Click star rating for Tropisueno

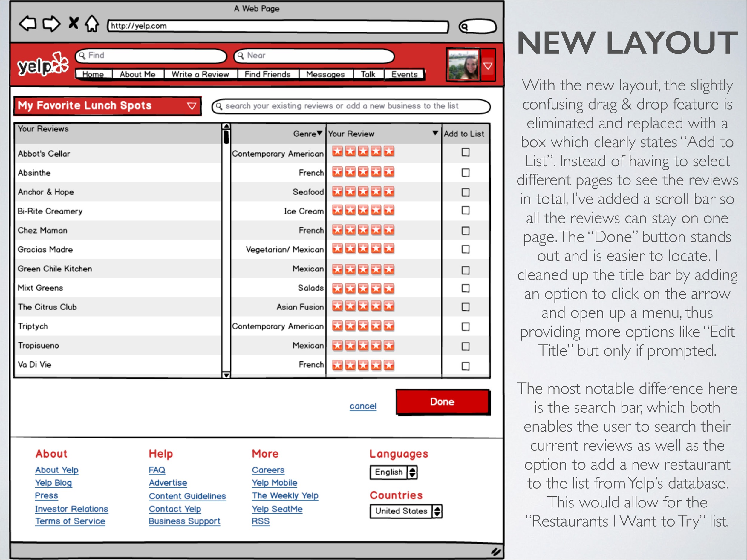[363, 345]
